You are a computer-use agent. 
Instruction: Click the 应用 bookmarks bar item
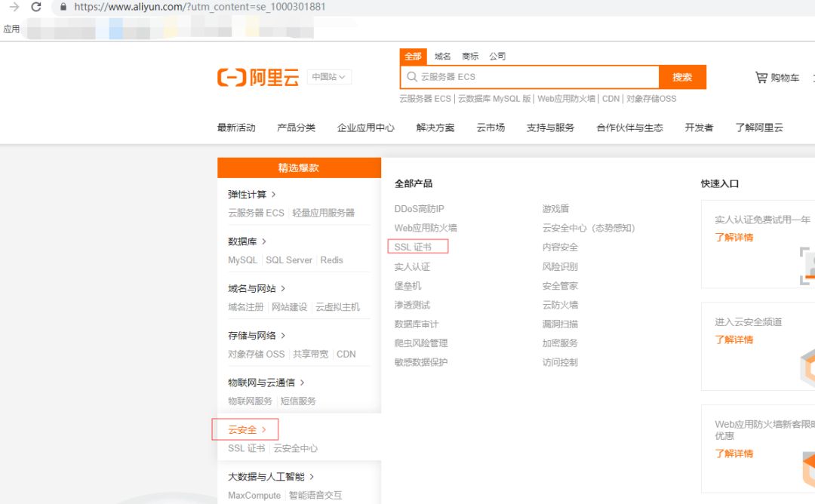[11, 29]
